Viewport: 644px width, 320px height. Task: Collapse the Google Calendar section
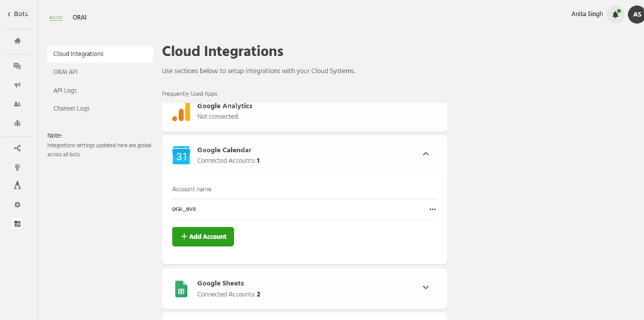pyautogui.click(x=425, y=154)
